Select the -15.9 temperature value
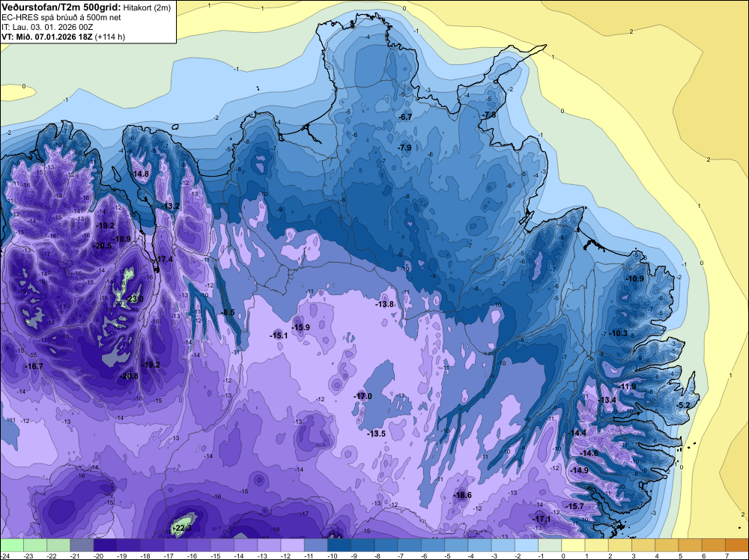Image resolution: width=749 pixels, height=560 pixels. click(x=301, y=327)
